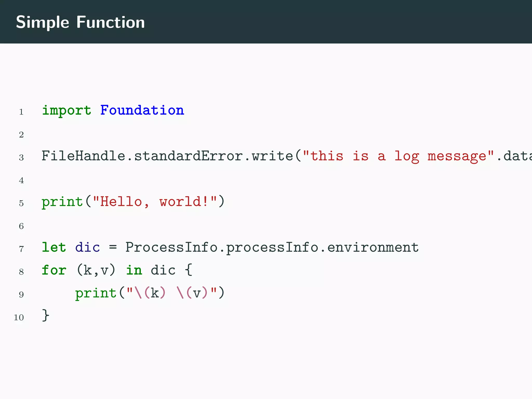
Task: Click the Simple Function slide title
Action: (x=80, y=22)
